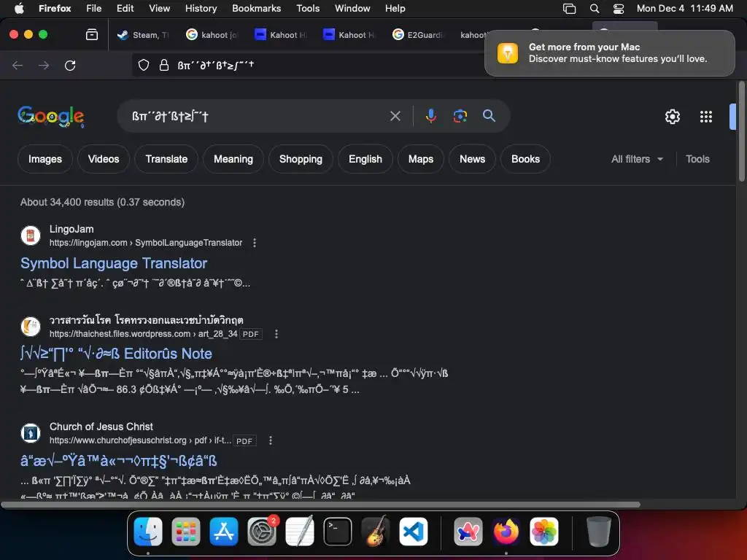Viewport: 747px width, 560px height.
Task: Open the tracking protection shield icon
Action: click(144, 65)
